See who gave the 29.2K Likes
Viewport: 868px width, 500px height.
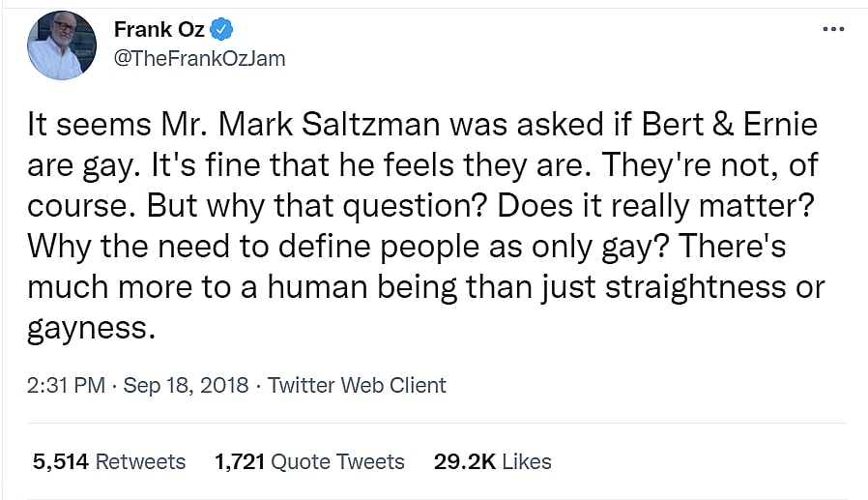(x=492, y=461)
